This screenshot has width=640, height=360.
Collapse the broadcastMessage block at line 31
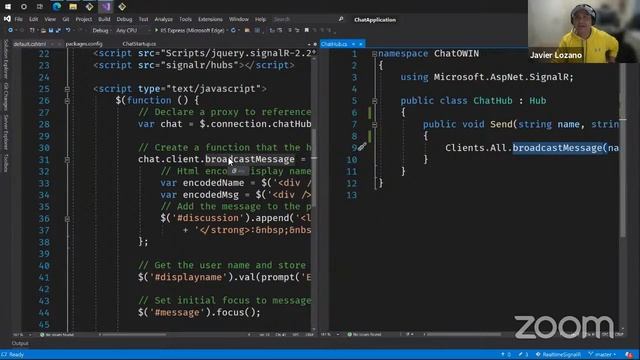click(67, 160)
